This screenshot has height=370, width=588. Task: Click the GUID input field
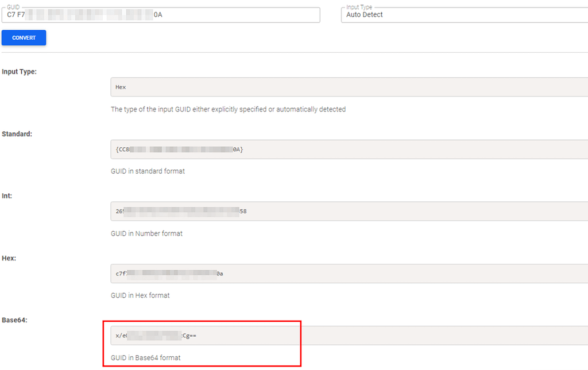point(161,15)
